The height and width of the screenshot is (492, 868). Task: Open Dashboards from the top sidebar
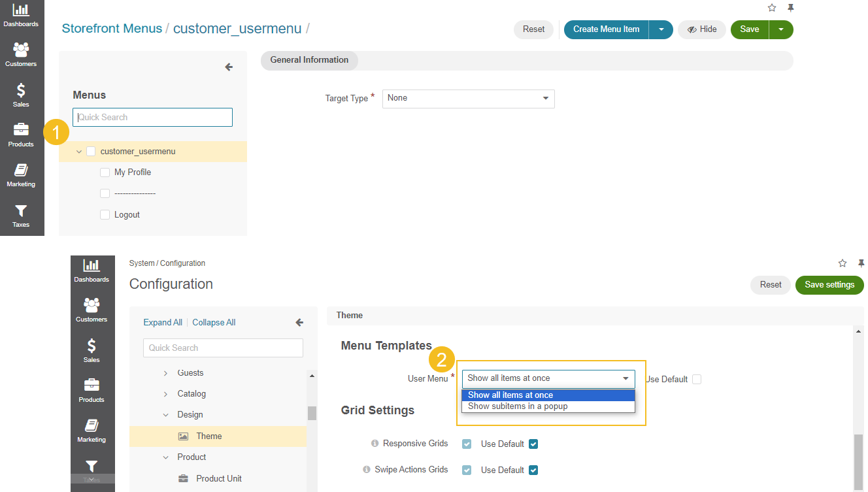click(x=21, y=15)
